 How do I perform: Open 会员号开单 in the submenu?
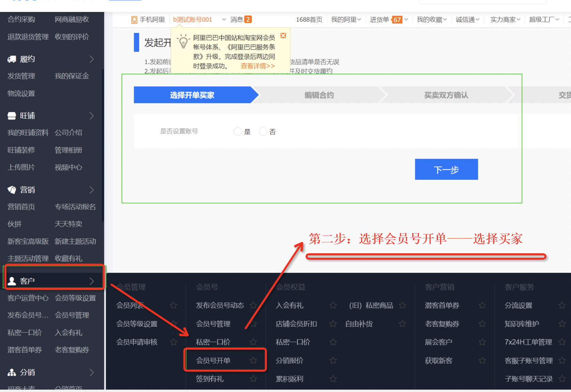pyautogui.click(x=213, y=360)
